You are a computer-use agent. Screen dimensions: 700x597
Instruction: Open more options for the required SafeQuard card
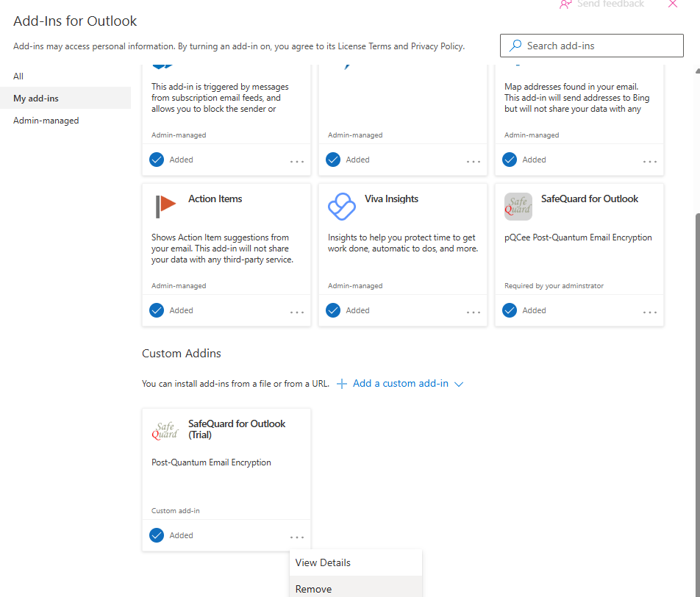click(649, 312)
